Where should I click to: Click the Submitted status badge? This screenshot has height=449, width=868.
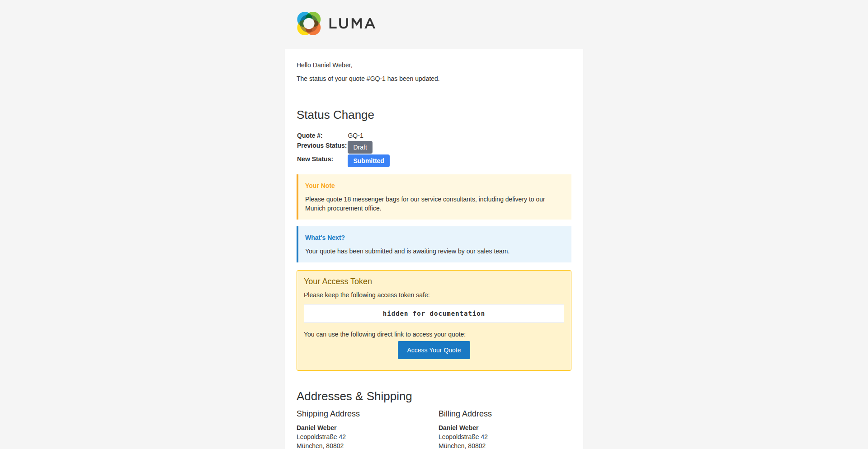368,161
